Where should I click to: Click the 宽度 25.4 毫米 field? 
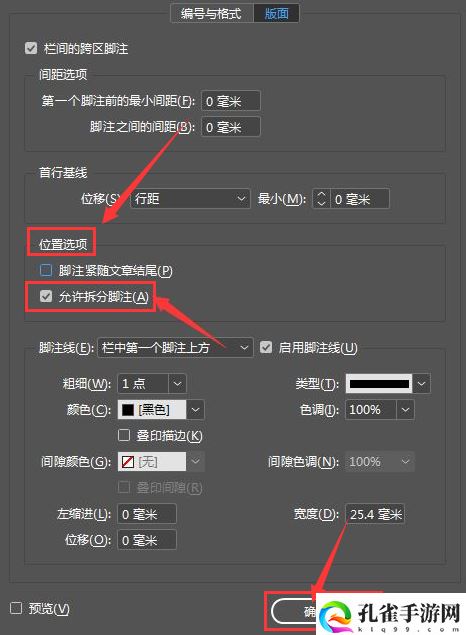(375, 514)
